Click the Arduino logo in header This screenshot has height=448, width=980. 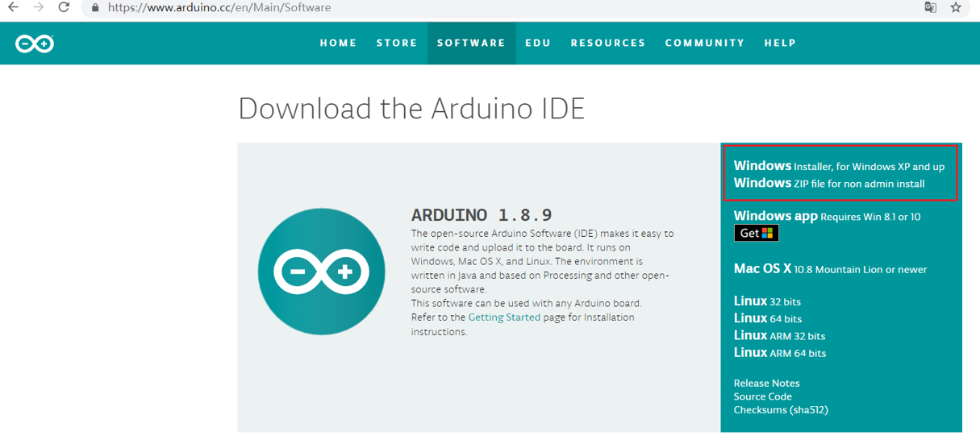tap(35, 44)
